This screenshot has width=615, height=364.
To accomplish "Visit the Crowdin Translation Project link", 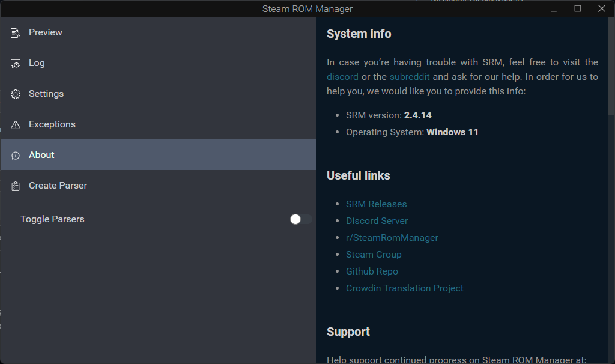I will point(405,288).
